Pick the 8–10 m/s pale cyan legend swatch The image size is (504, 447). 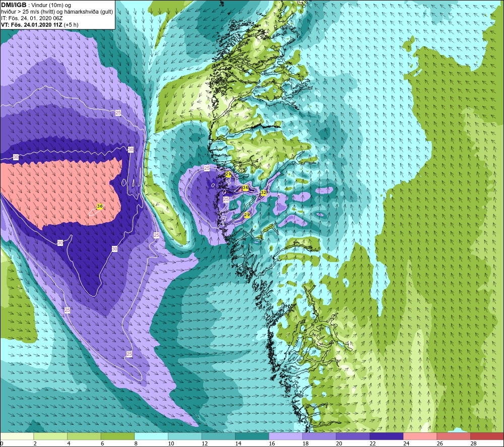151,436
